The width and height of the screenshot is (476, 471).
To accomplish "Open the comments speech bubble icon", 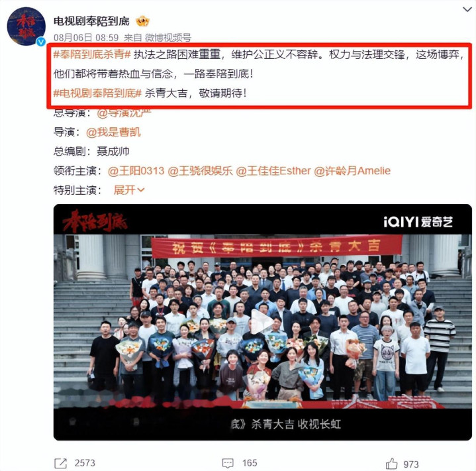I will pyautogui.click(x=228, y=463).
